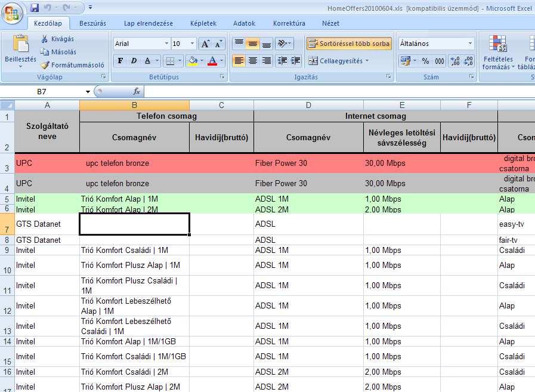The image size is (535, 392).
Task: Increase decimal places
Action: tap(455, 61)
